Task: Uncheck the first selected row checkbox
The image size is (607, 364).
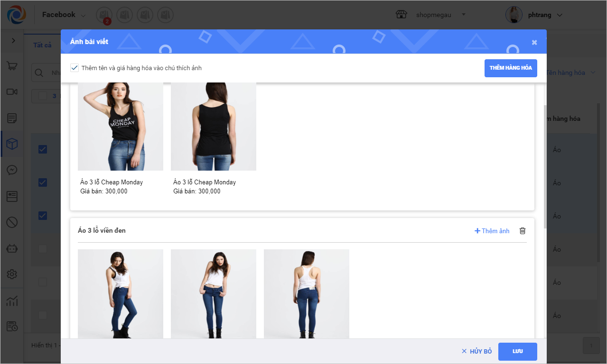Action: tap(43, 149)
